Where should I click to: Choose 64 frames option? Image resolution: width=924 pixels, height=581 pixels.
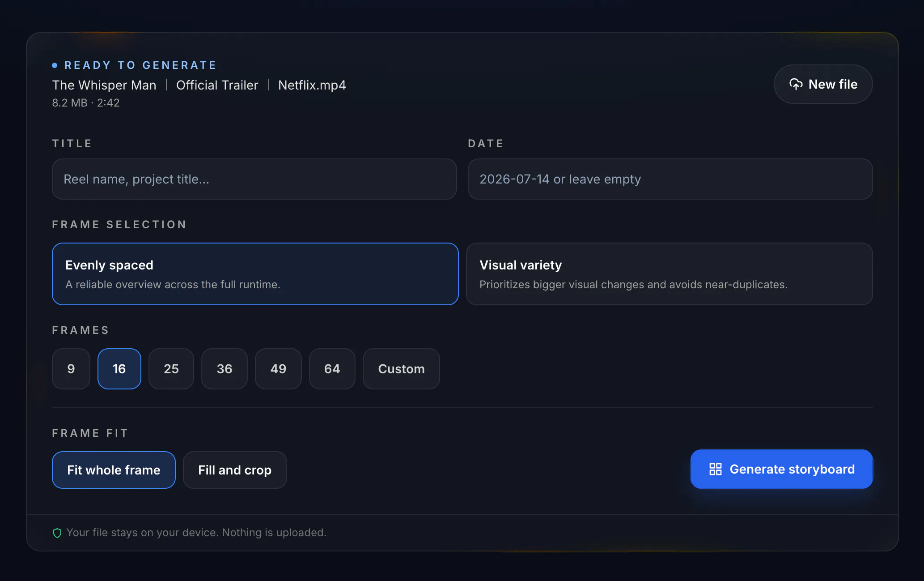pyautogui.click(x=332, y=369)
